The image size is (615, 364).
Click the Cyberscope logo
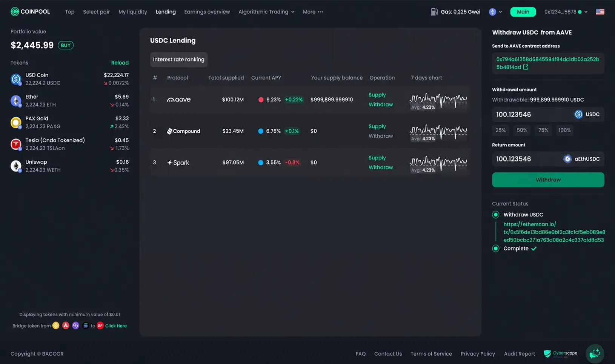click(560, 353)
